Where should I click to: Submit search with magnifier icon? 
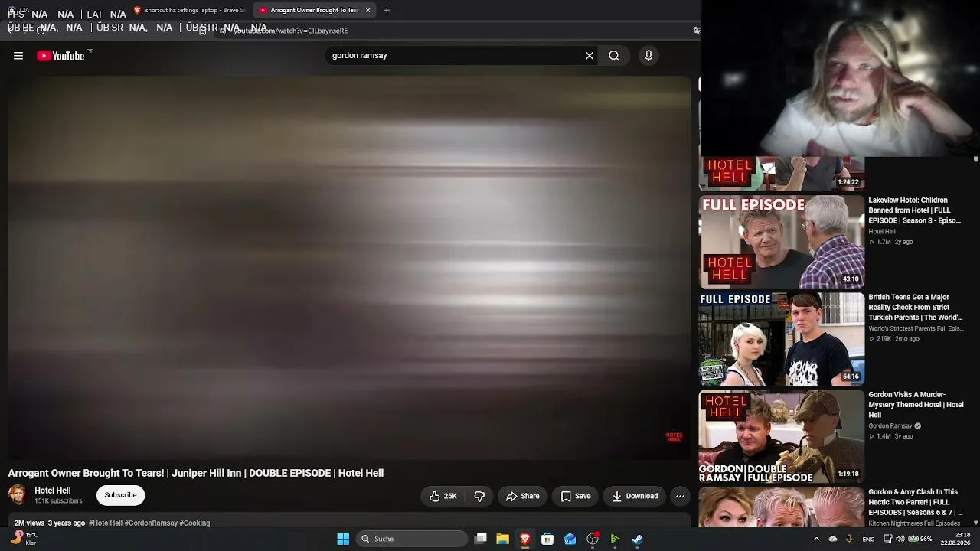[x=614, y=56]
